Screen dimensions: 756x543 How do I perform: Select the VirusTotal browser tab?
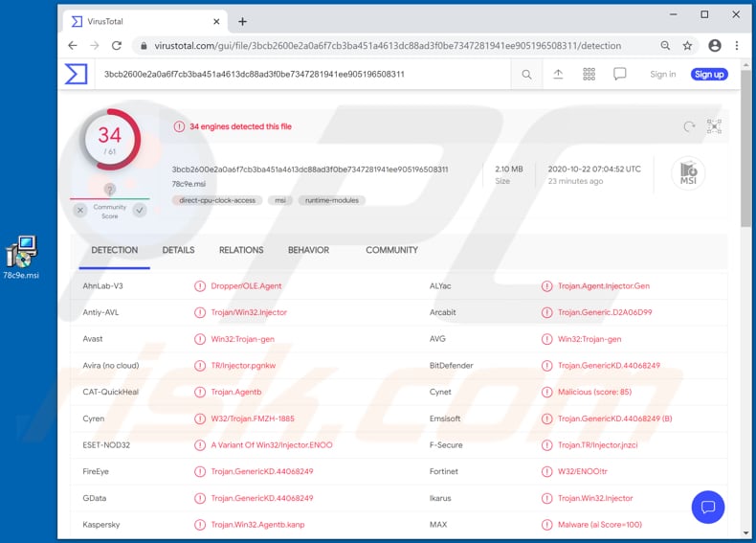coord(145,21)
